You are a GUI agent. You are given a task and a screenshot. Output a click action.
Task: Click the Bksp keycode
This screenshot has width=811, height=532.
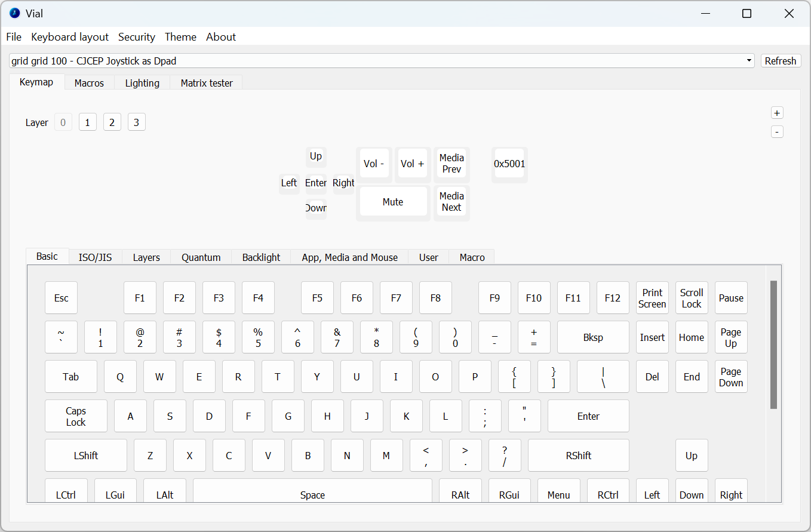[x=593, y=337]
